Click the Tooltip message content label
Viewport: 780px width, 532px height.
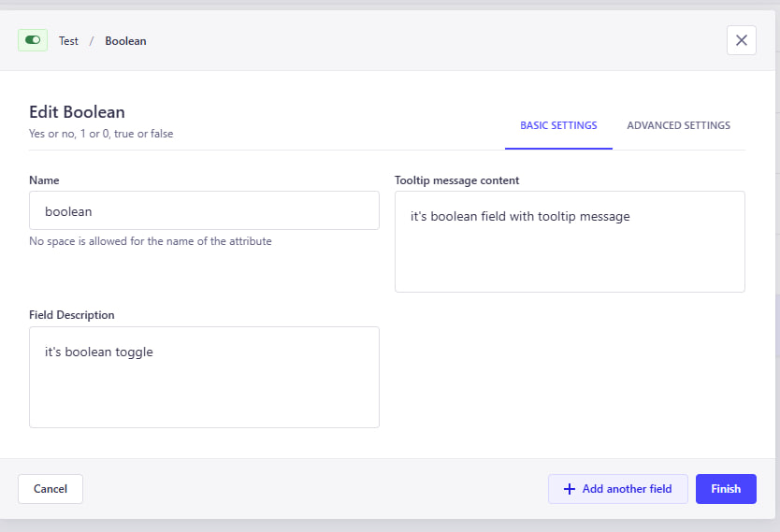click(x=456, y=180)
